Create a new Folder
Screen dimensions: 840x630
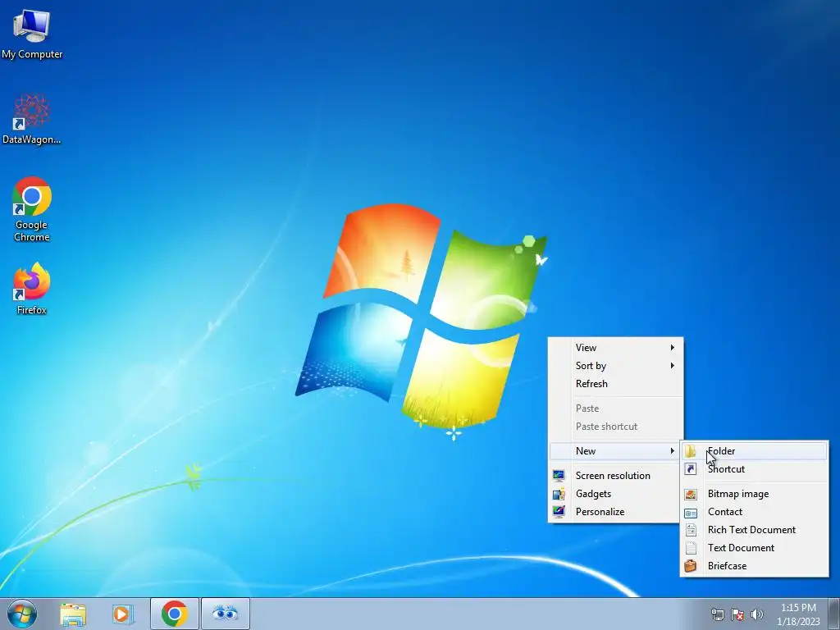(x=755, y=451)
